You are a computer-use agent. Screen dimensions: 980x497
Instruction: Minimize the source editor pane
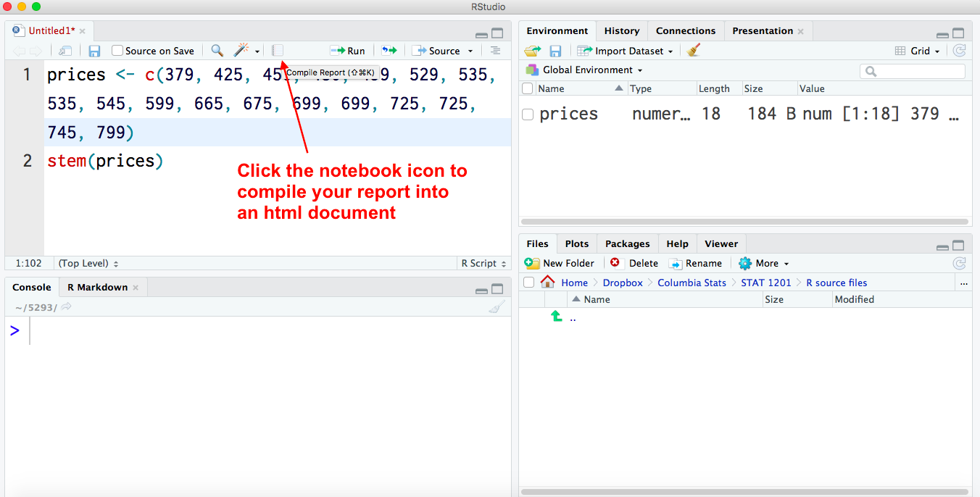coord(481,35)
